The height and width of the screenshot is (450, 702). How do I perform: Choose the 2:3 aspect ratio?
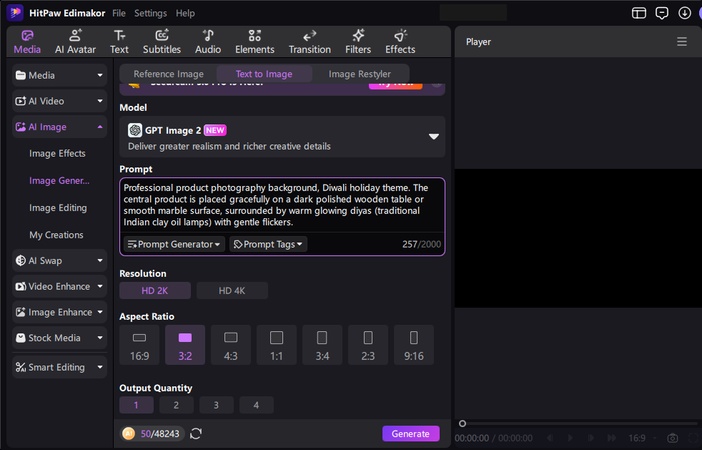[x=368, y=345]
